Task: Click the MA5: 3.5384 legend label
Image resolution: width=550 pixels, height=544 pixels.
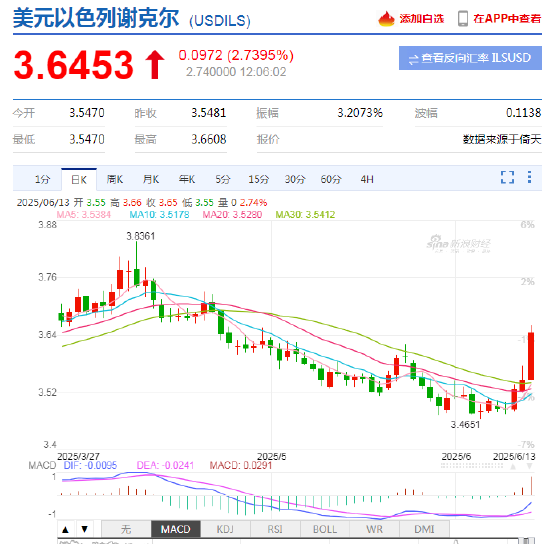Action: [x=84, y=214]
